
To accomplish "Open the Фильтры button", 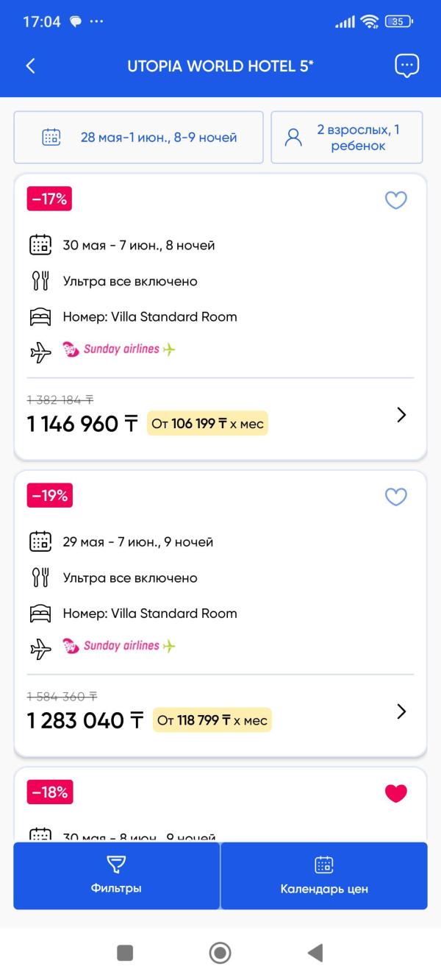I will click(x=116, y=876).
